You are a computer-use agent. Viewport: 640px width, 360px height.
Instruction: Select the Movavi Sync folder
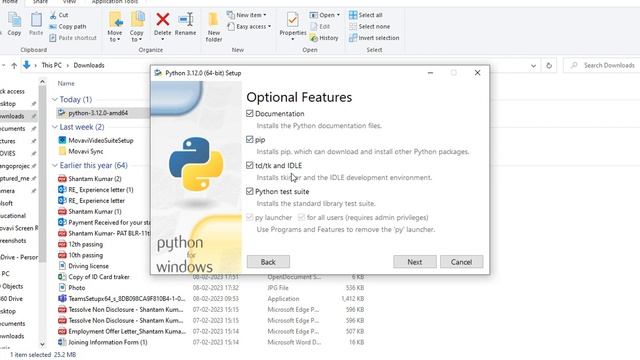pos(86,151)
